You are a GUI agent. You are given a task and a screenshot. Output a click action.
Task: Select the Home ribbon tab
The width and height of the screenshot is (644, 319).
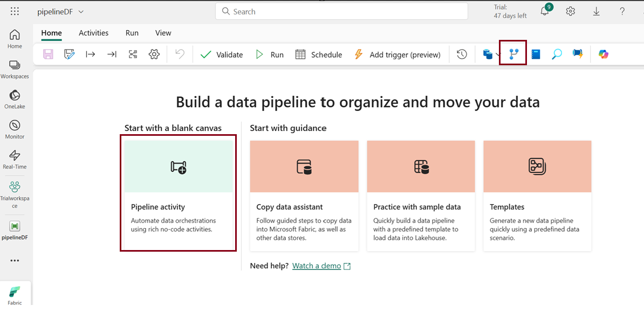51,33
